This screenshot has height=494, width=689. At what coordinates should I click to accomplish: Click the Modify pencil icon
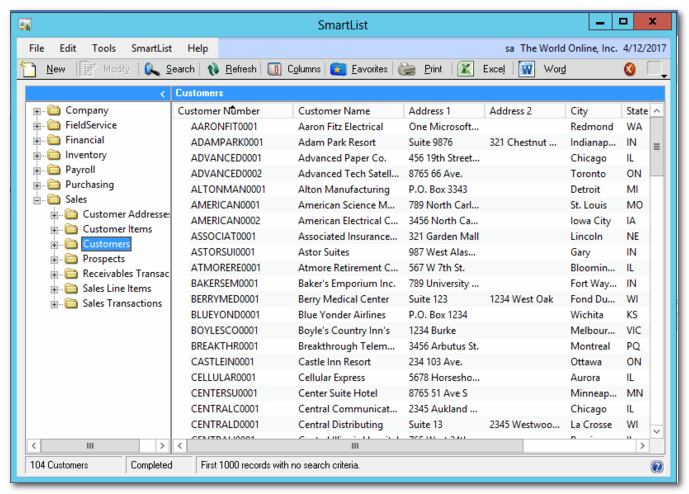tap(88, 69)
